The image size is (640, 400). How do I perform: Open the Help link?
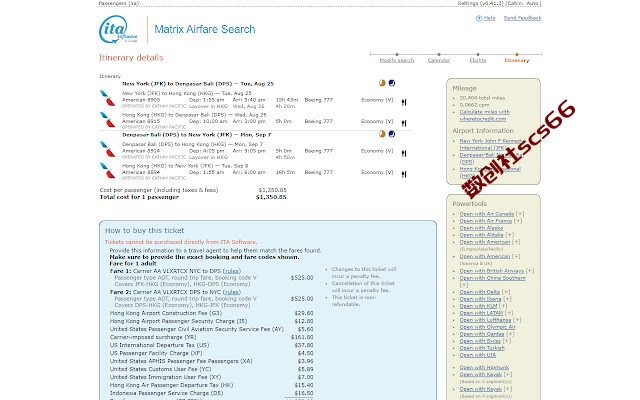click(x=489, y=18)
